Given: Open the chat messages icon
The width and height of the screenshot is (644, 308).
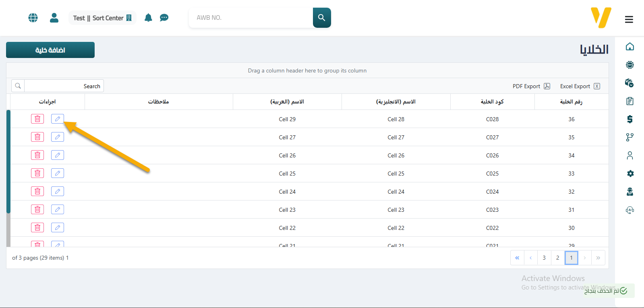Looking at the screenshot, I should (164, 18).
